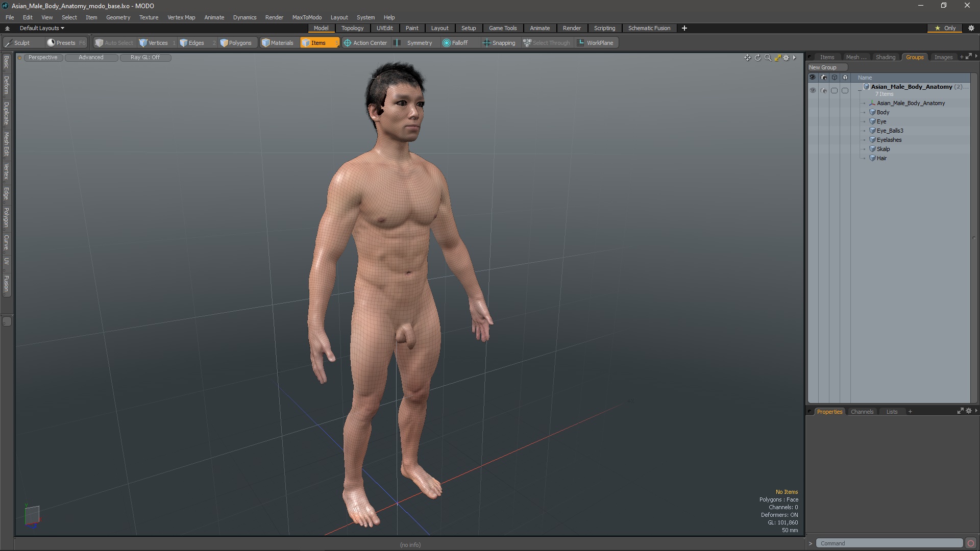Select Polygons selection mode
The height and width of the screenshot is (551, 980).
(x=236, y=43)
